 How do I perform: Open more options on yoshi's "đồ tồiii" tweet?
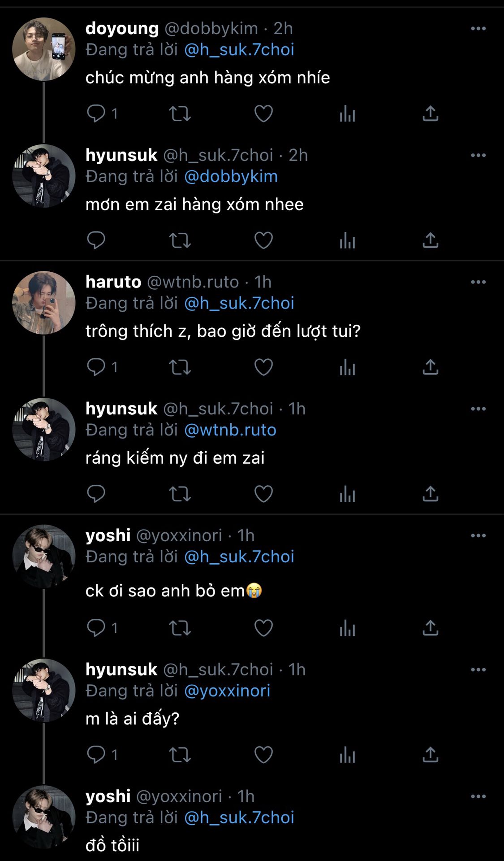(x=478, y=796)
